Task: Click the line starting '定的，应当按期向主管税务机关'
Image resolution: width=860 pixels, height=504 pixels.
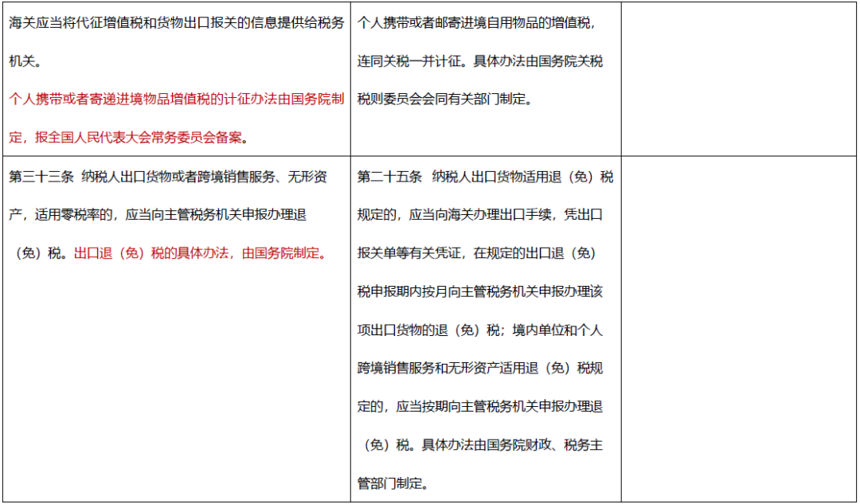Action: pos(480,407)
